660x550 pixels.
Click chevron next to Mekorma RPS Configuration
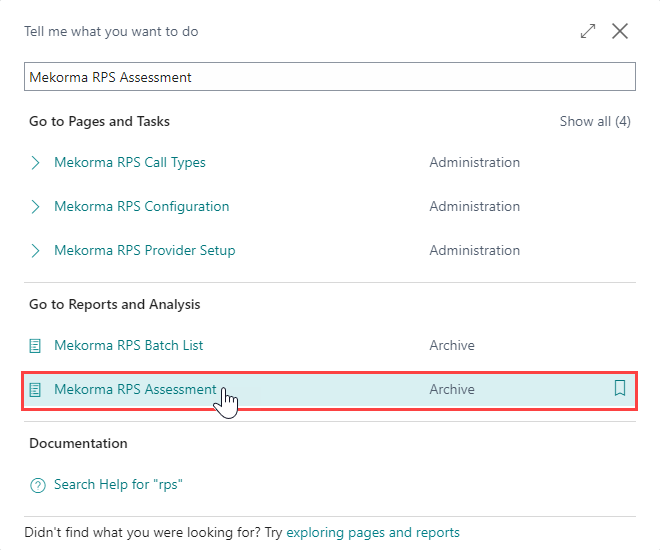pyautogui.click(x=35, y=207)
